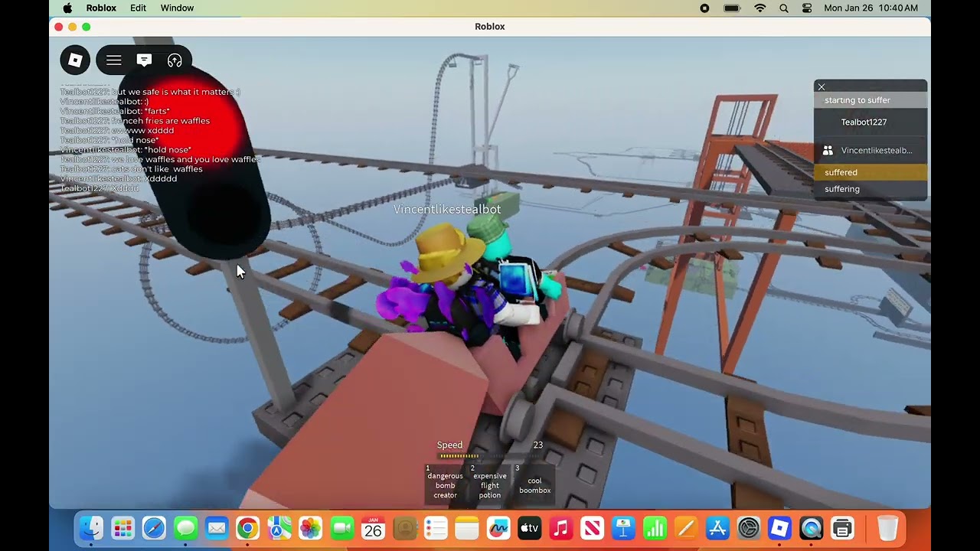Click chat line "cats don't like waffles"
Image resolution: width=980 pixels, height=551 pixels.
coord(132,169)
